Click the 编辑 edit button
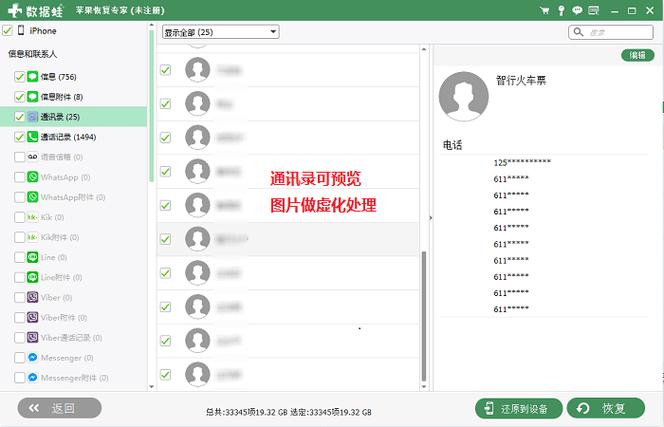 [x=638, y=55]
